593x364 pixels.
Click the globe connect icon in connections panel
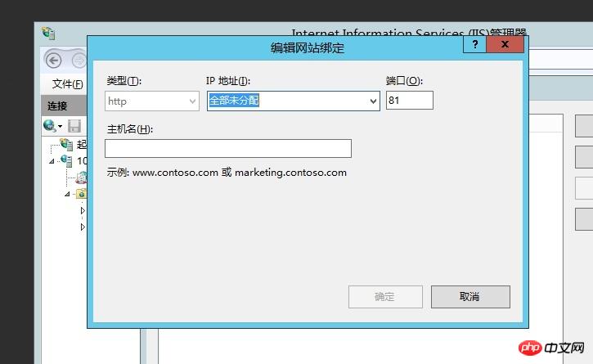pos(50,126)
